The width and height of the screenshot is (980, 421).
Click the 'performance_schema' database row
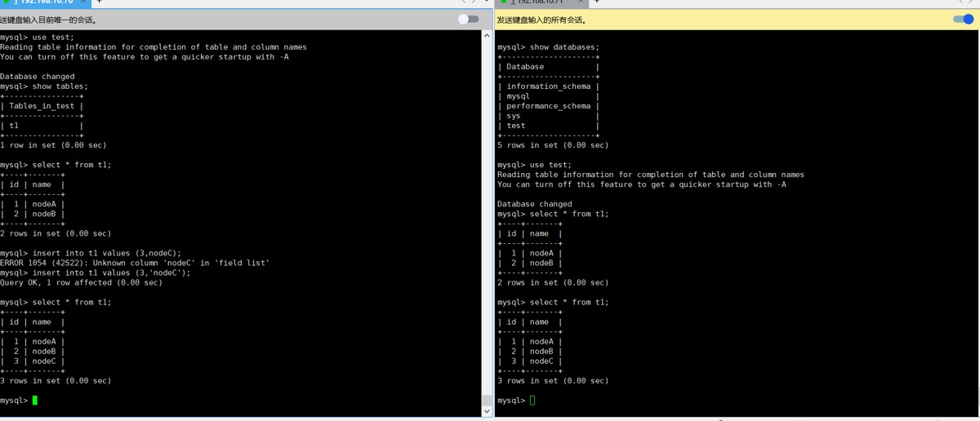click(x=549, y=106)
